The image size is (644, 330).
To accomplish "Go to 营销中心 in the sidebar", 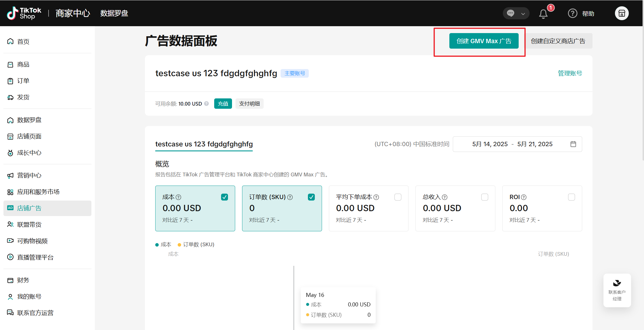I will pyautogui.click(x=29, y=176).
